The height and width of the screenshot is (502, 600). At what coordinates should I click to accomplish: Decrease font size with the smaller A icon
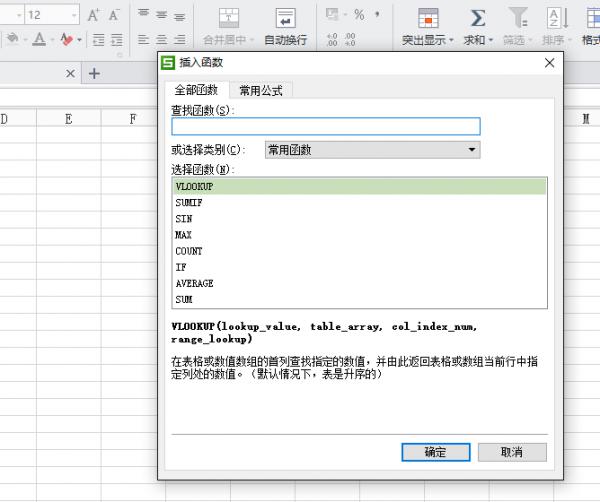click(114, 15)
